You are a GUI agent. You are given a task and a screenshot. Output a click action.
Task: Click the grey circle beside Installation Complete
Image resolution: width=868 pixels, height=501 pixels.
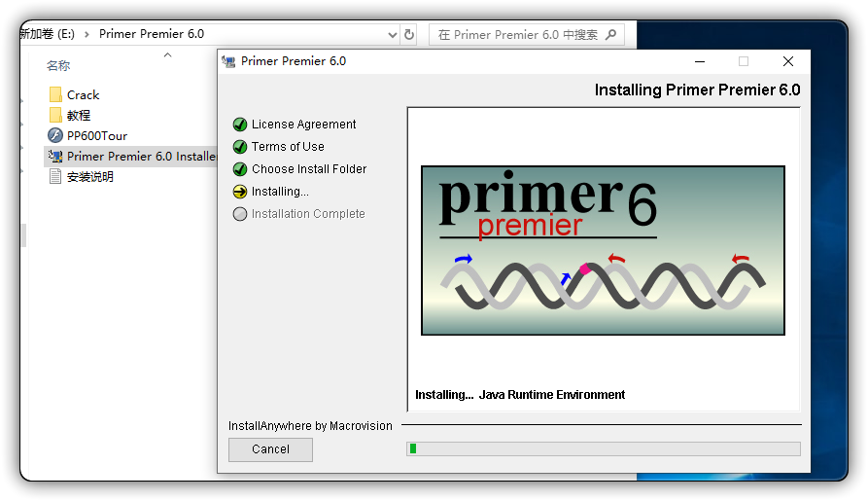[240, 214]
